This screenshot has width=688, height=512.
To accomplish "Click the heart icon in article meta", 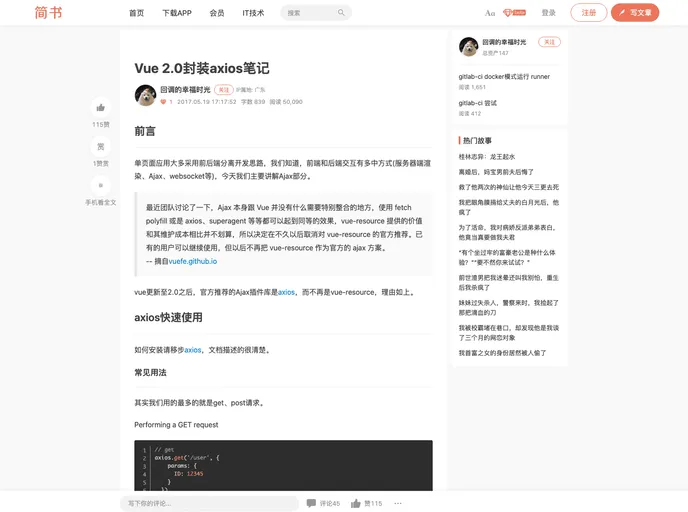I will pyautogui.click(x=163, y=102).
